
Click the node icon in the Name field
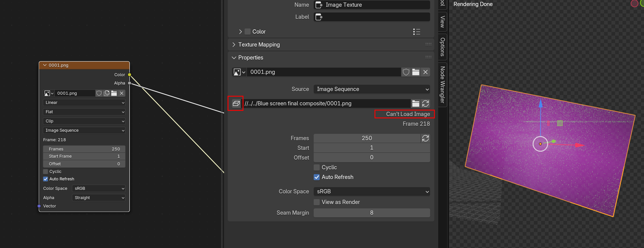pyautogui.click(x=318, y=5)
